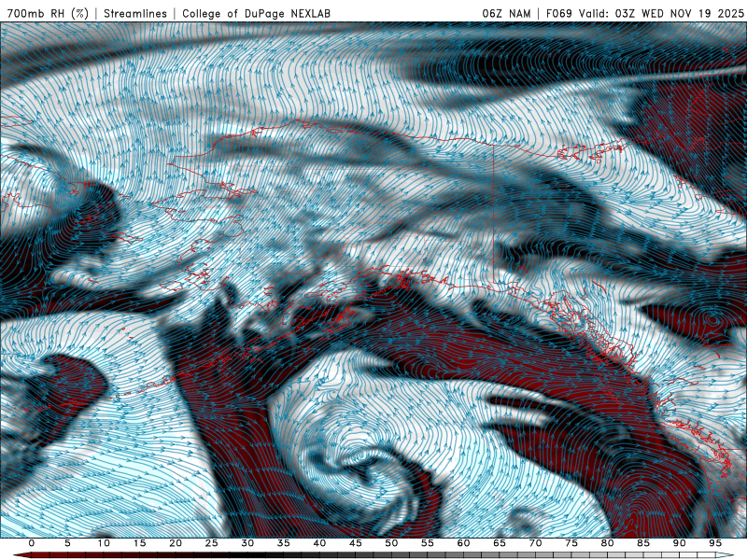This screenshot has height=560, width=747.
Task: Click the "700mb RH (%)" title text
Action: (x=48, y=13)
